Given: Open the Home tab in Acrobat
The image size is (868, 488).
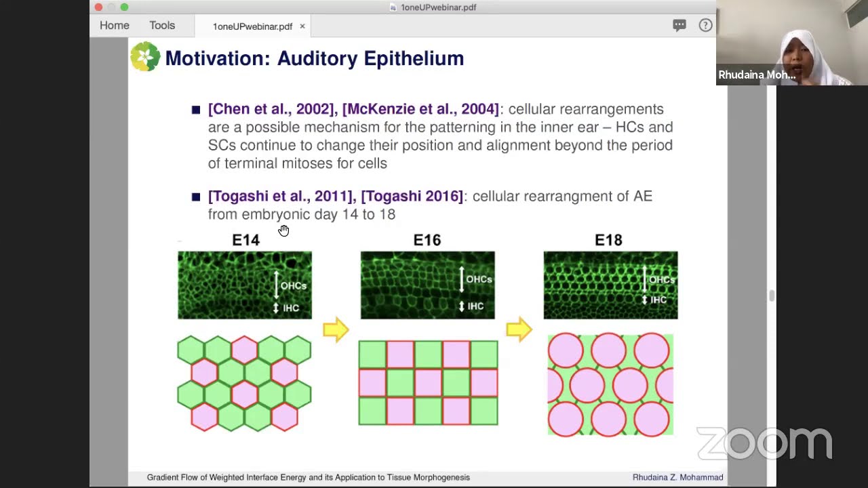Looking at the screenshot, I should (114, 25).
